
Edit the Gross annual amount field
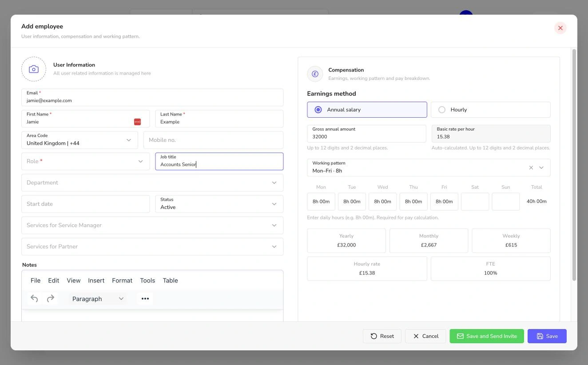point(367,134)
